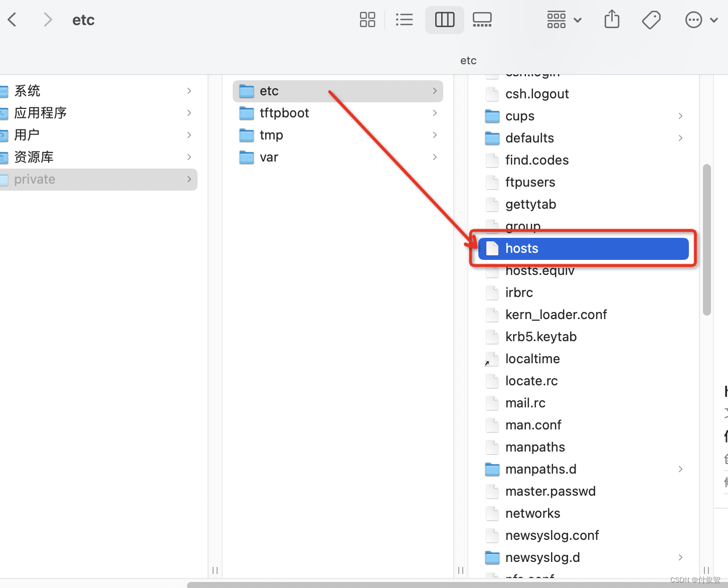Screen dimensions: 728x588
Task: Click the vertical scrollbar in etc column
Action: click(707, 240)
